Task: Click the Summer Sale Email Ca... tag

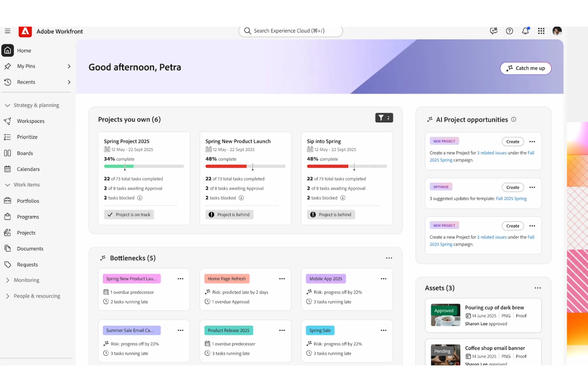Action: pos(132,330)
